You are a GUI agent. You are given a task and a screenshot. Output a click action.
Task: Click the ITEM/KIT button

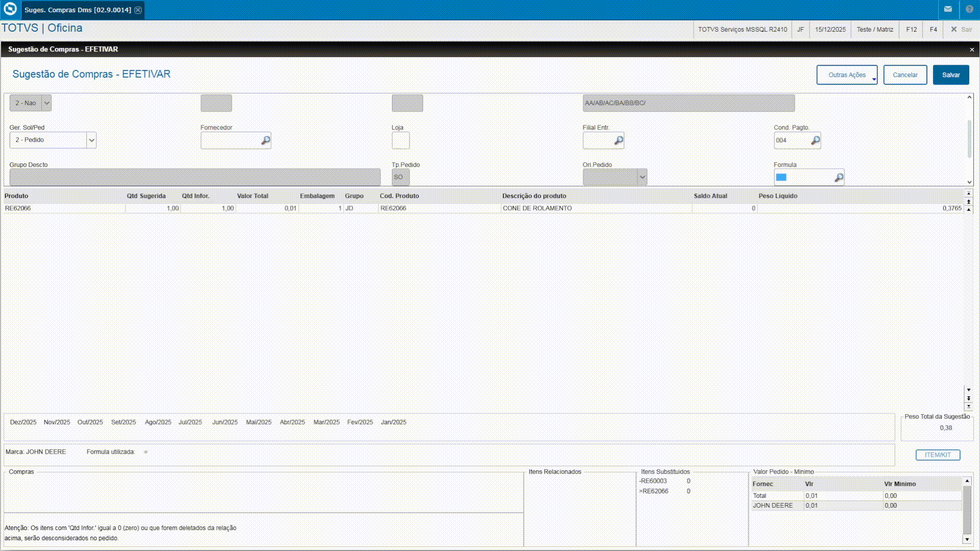pos(937,455)
